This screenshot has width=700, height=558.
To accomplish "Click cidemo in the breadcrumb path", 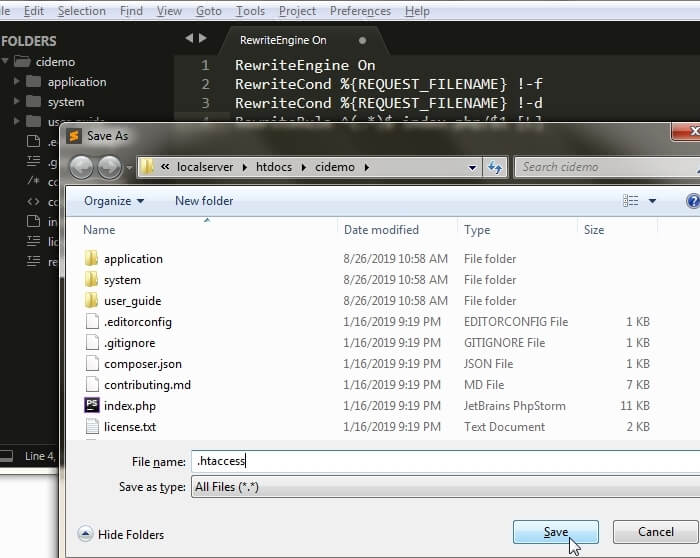I will pyautogui.click(x=335, y=167).
